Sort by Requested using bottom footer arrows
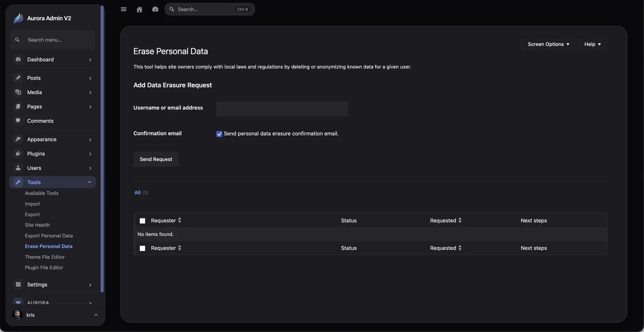Image resolution: width=644 pixels, height=332 pixels. click(x=460, y=248)
